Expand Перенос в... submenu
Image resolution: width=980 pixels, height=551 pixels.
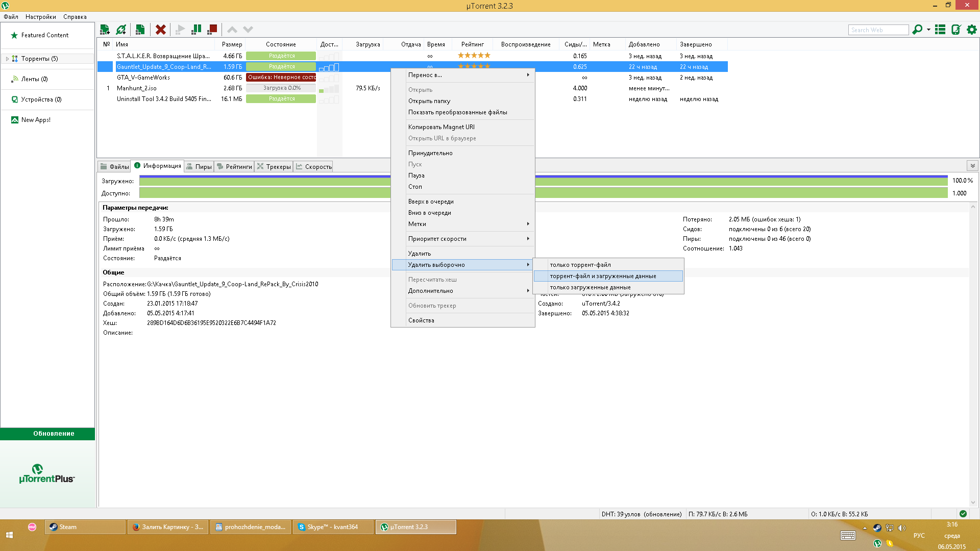[x=463, y=75]
